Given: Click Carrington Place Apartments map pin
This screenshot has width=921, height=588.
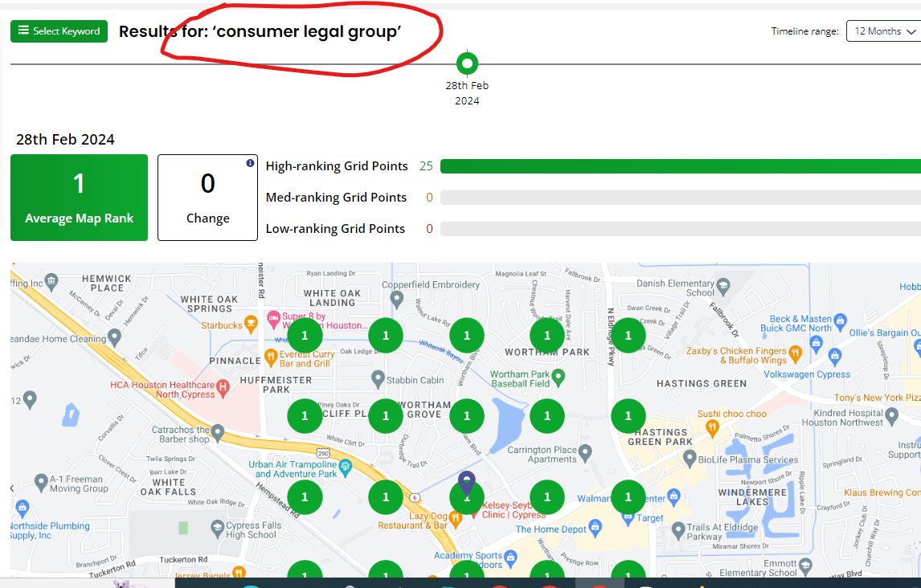Looking at the screenshot, I should click(x=584, y=451).
